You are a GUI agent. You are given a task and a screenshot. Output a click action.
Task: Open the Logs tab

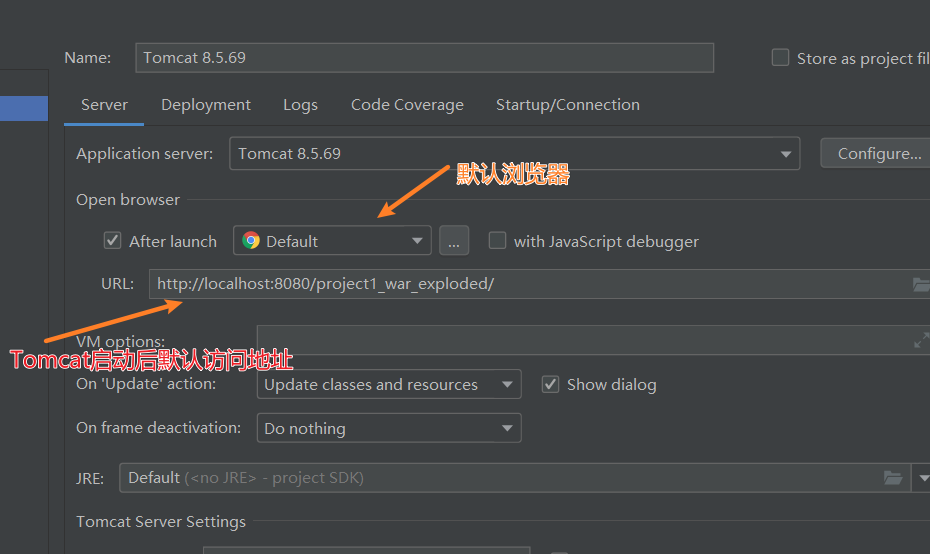[300, 105]
